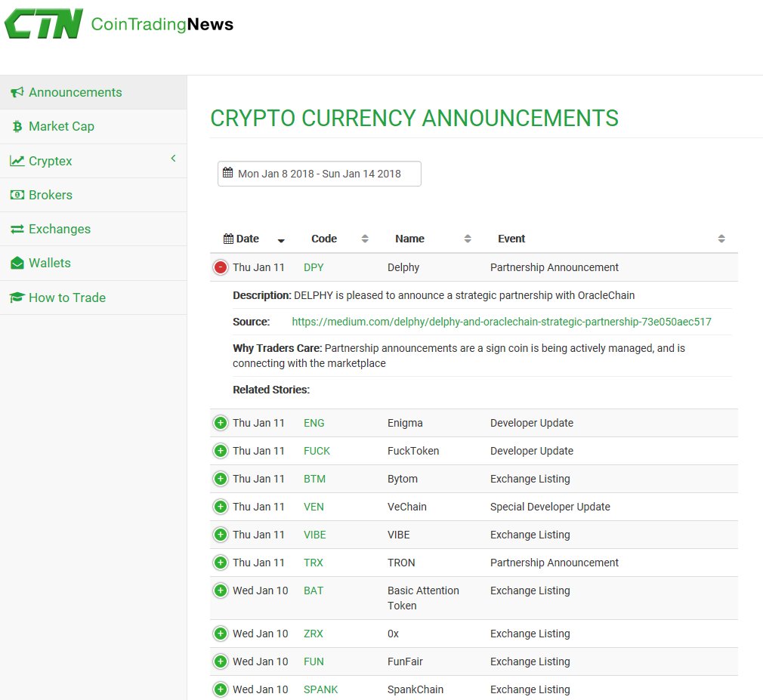Click the FUCK code link
763x700 pixels.
pyautogui.click(x=317, y=451)
